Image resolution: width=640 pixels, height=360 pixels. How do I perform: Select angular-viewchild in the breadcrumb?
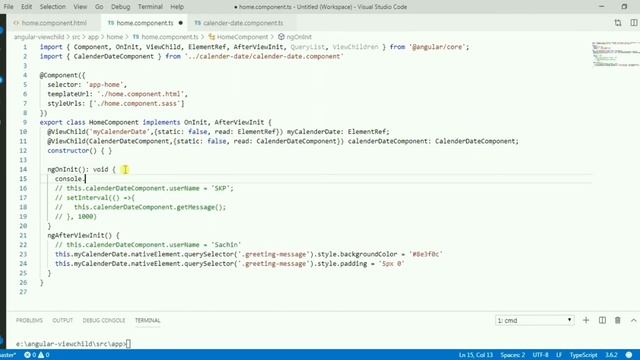39,37
